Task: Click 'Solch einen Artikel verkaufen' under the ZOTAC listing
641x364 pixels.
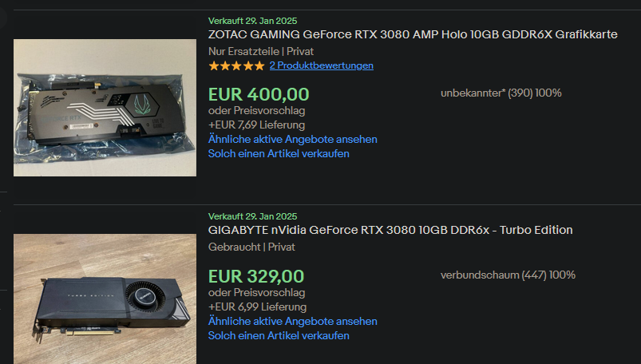Action: pyautogui.click(x=279, y=153)
